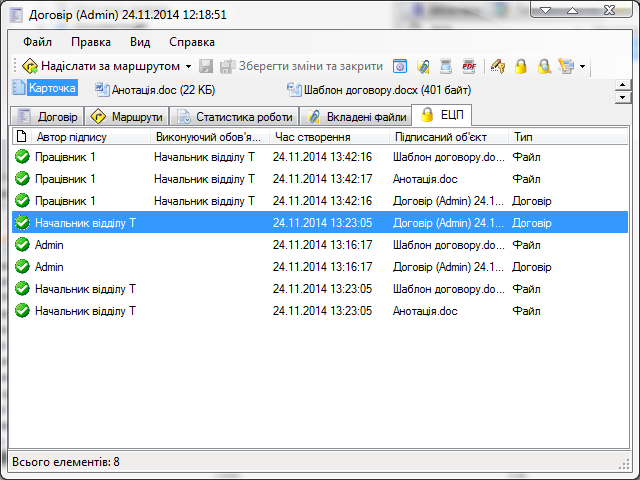The image size is (640, 480).
Task: Open the Статистика роботи tab
Action: pos(235,117)
